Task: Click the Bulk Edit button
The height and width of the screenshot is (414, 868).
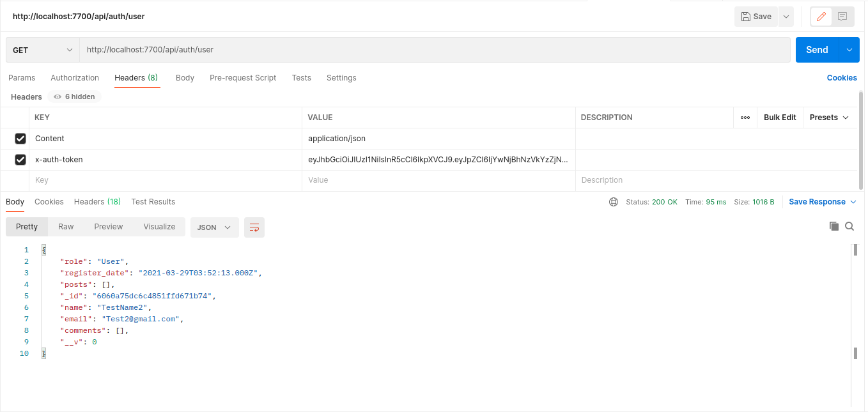Action: 780,118
